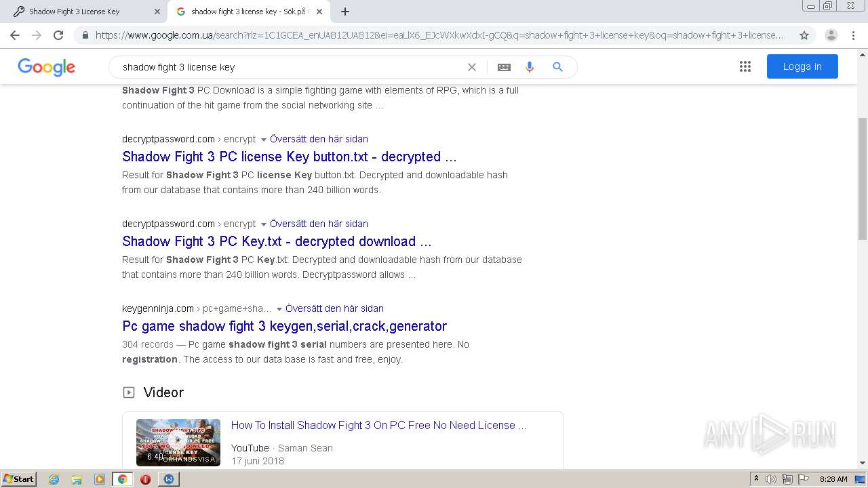
Task: Open the Windows Start menu
Action: point(18,479)
